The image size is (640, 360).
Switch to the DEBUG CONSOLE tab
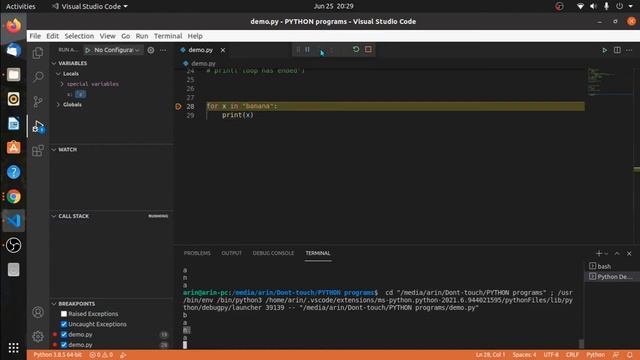(x=273, y=253)
